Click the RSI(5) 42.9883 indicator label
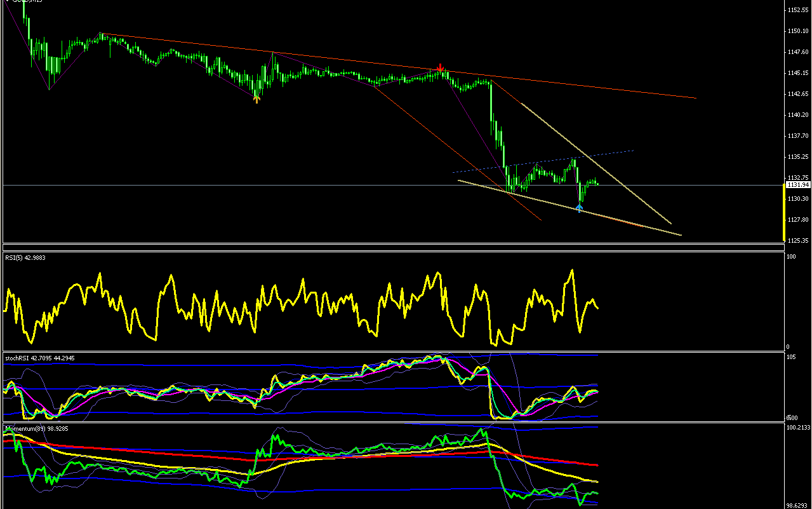Image resolution: width=812 pixels, height=509 pixels. (25, 257)
